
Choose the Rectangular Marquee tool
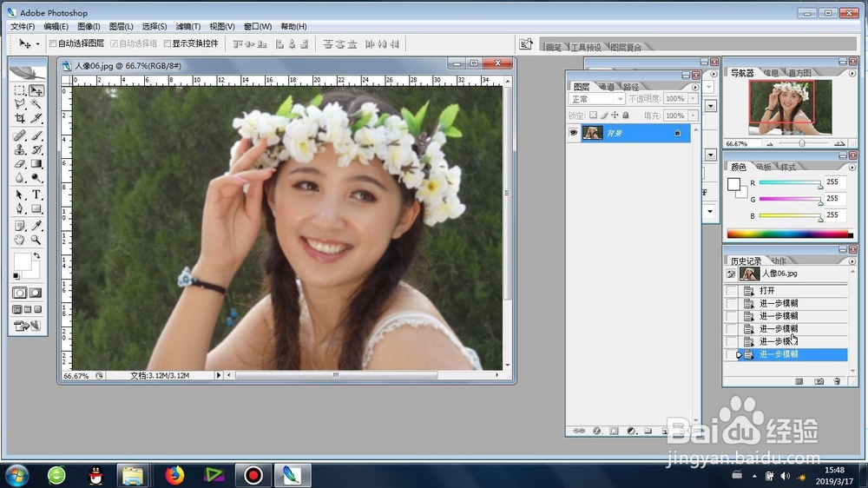point(19,89)
